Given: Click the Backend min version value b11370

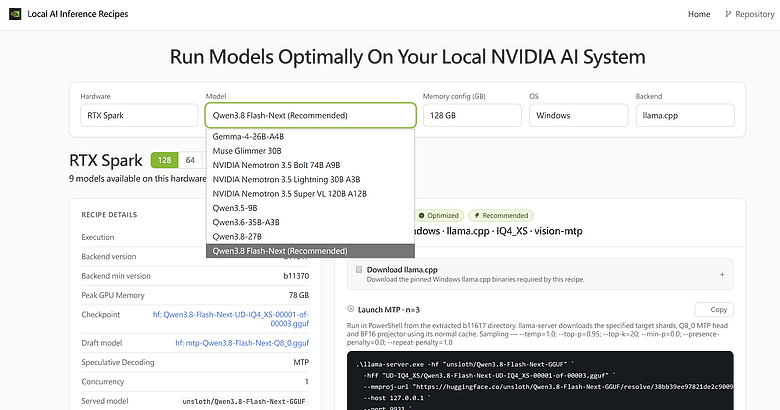Looking at the screenshot, I should click(x=296, y=276).
